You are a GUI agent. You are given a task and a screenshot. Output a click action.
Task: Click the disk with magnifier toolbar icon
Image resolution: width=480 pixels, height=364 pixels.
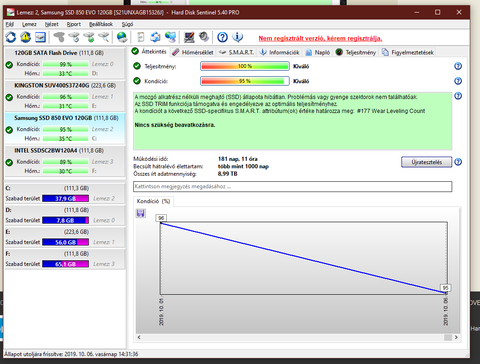click(104, 37)
